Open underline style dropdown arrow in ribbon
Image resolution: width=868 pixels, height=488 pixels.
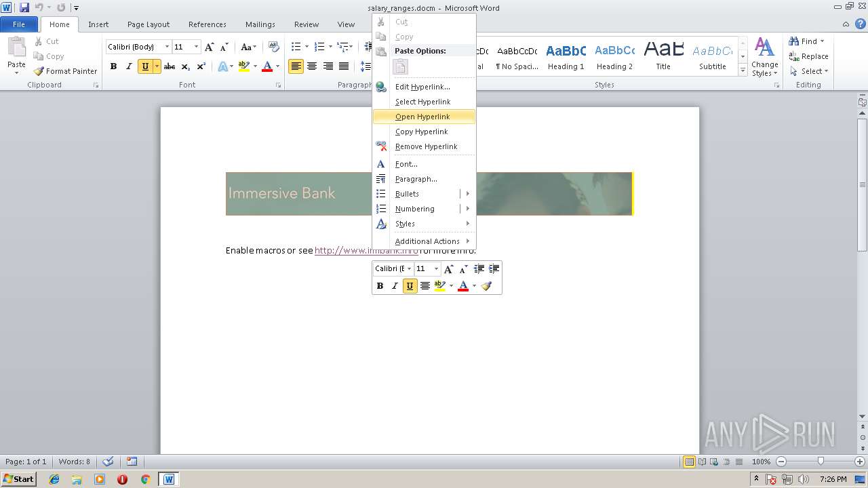click(x=157, y=66)
